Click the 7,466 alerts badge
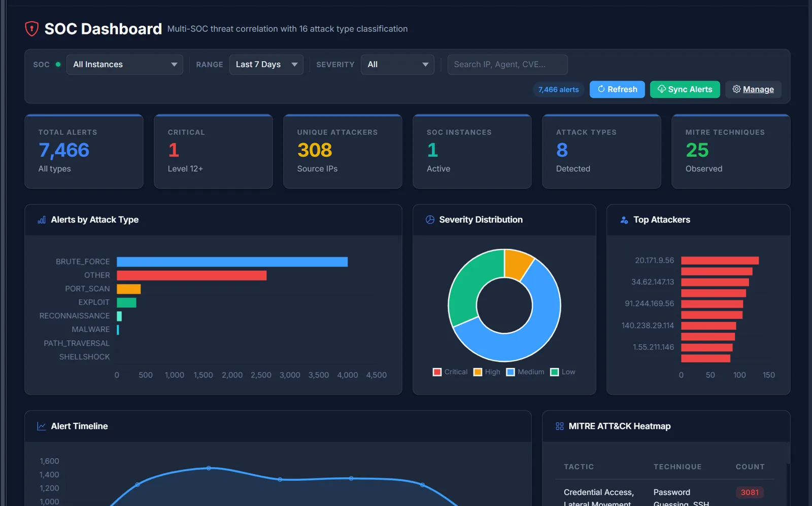This screenshot has width=812, height=506. tap(558, 89)
